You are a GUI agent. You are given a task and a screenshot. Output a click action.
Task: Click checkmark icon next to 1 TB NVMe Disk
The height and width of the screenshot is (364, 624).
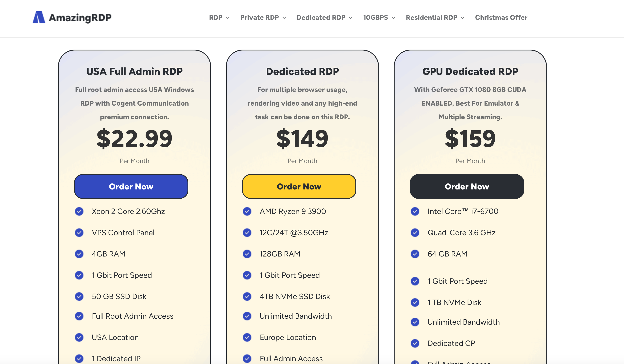click(415, 303)
